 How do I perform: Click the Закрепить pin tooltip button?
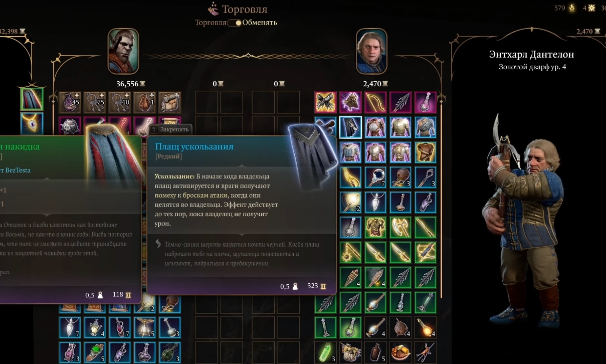(170, 129)
